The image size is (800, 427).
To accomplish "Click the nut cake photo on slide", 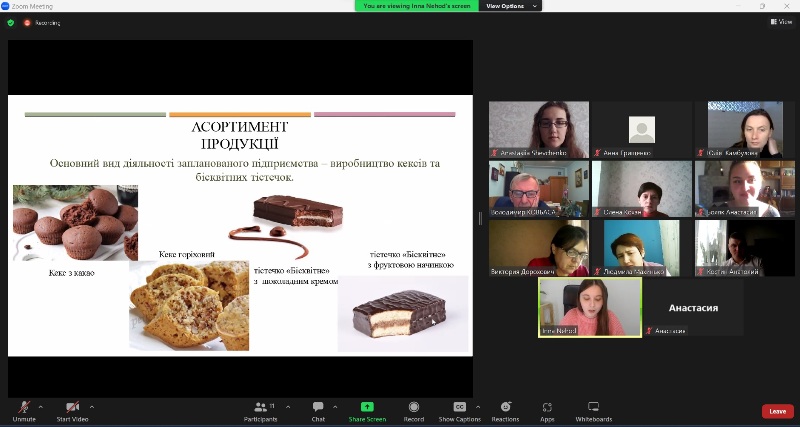I will click(x=189, y=305).
